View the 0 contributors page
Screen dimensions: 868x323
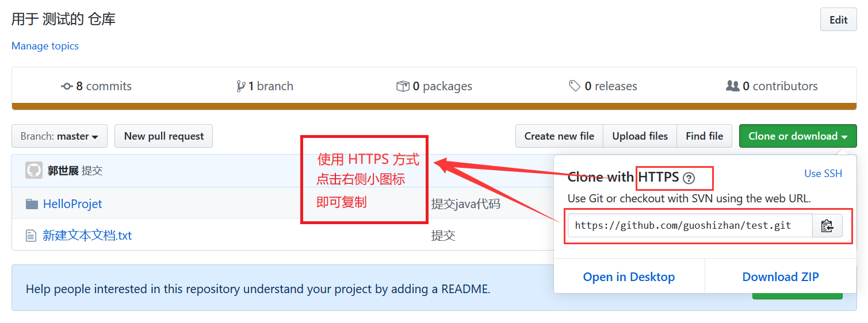(x=771, y=86)
